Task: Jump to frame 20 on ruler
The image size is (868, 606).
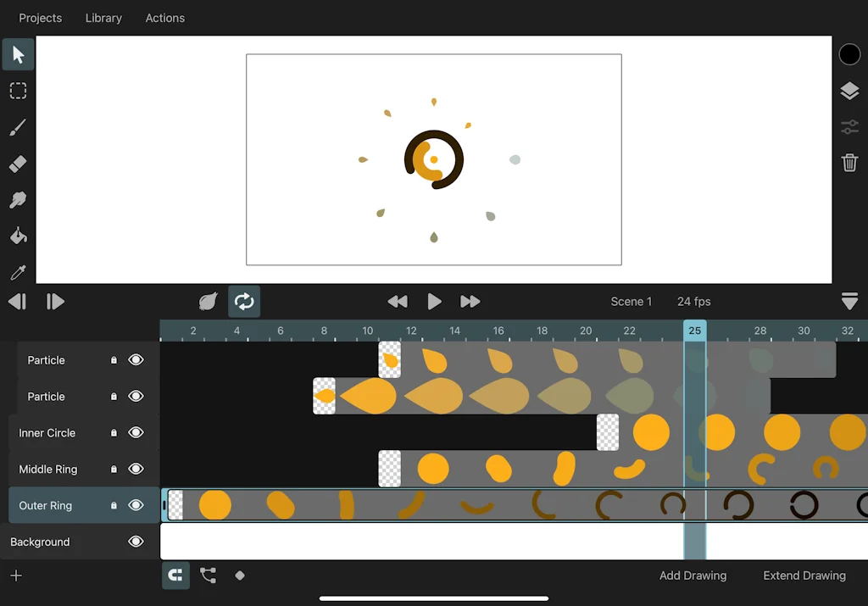Action: click(586, 331)
